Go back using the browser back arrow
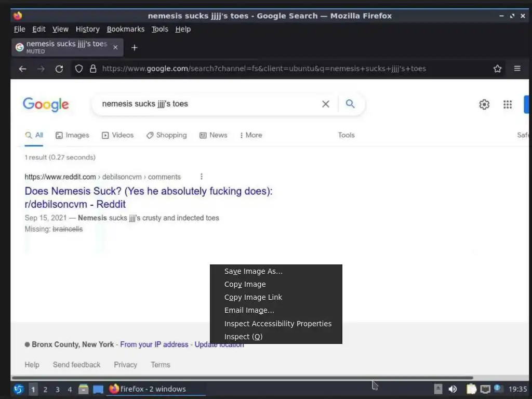Viewport: 532px width, 399px height. tap(23, 69)
